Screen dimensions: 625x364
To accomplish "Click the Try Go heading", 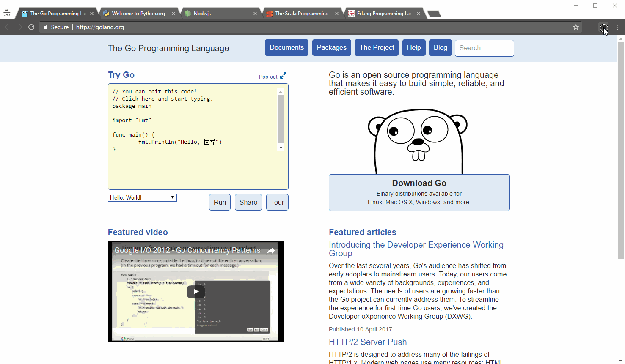I will click(121, 75).
